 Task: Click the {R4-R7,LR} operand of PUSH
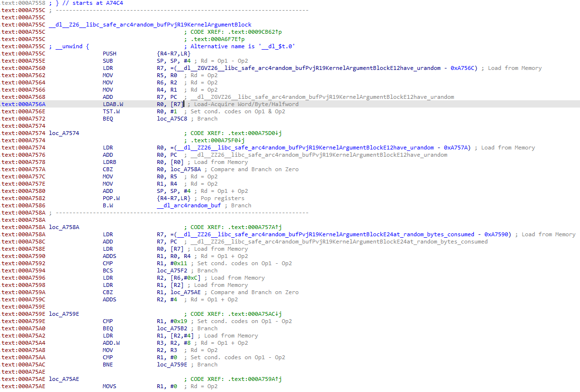(174, 54)
